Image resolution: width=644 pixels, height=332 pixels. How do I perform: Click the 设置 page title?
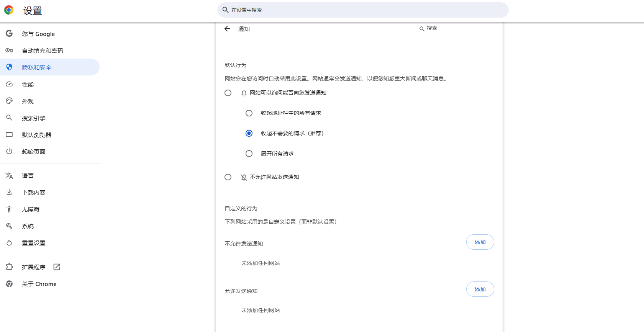pyautogui.click(x=33, y=11)
